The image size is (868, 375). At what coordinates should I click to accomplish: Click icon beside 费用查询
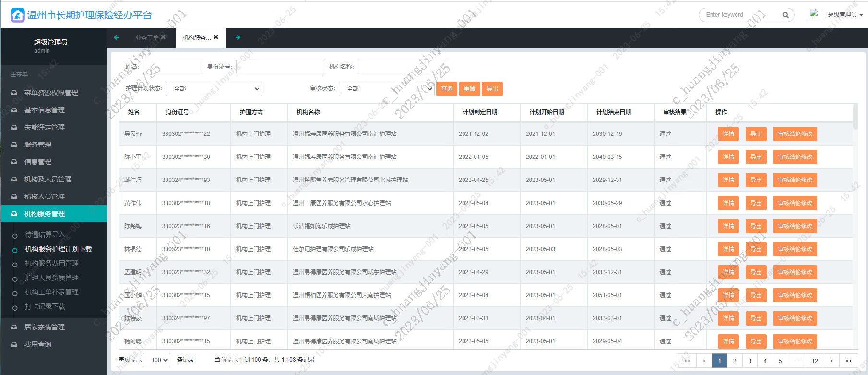(14, 344)
